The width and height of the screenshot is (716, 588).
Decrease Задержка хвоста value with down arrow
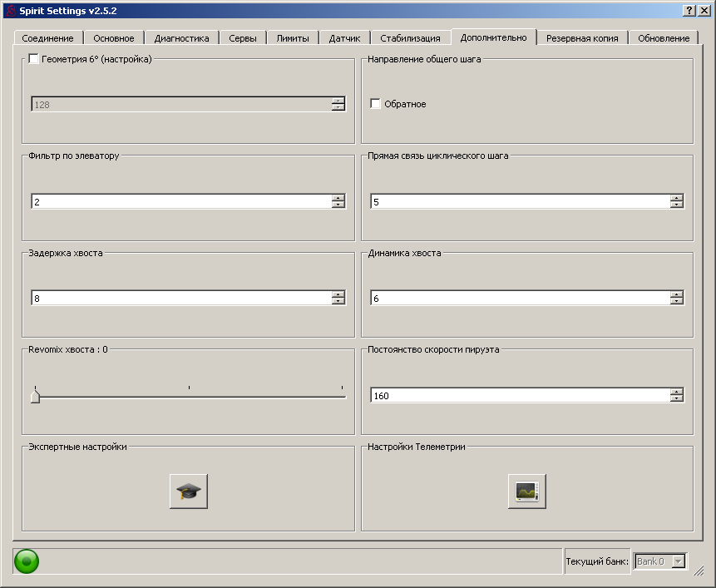(x=338, y=302)
